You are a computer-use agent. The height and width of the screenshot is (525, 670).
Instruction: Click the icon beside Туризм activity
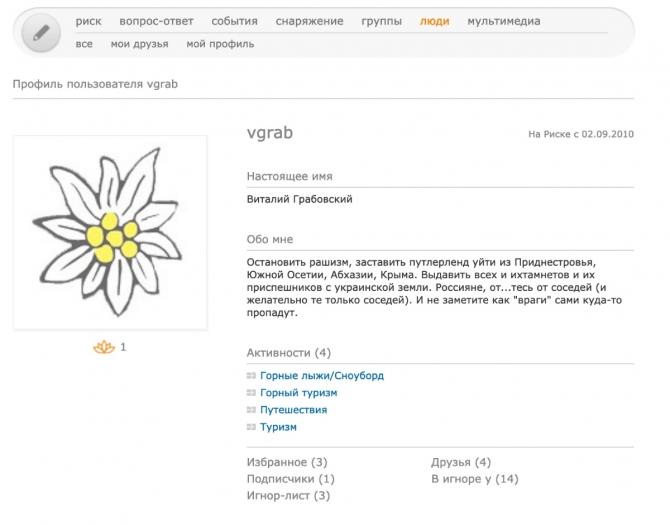click(251, 427)
